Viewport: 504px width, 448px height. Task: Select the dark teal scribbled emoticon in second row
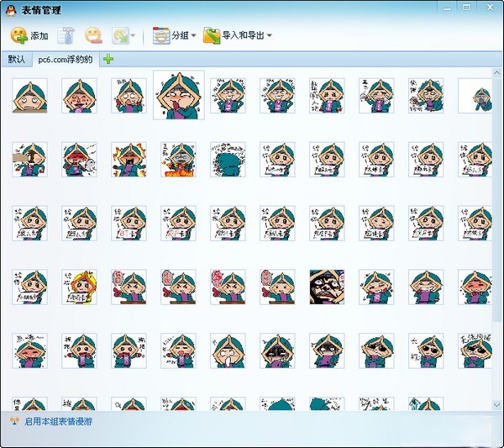point(228,159)
